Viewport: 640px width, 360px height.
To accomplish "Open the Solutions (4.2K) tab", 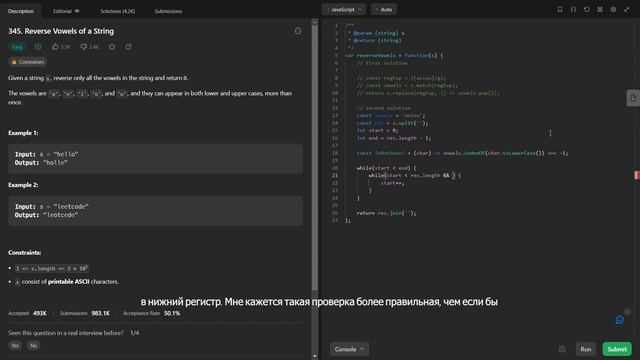I will pos(118,11).
